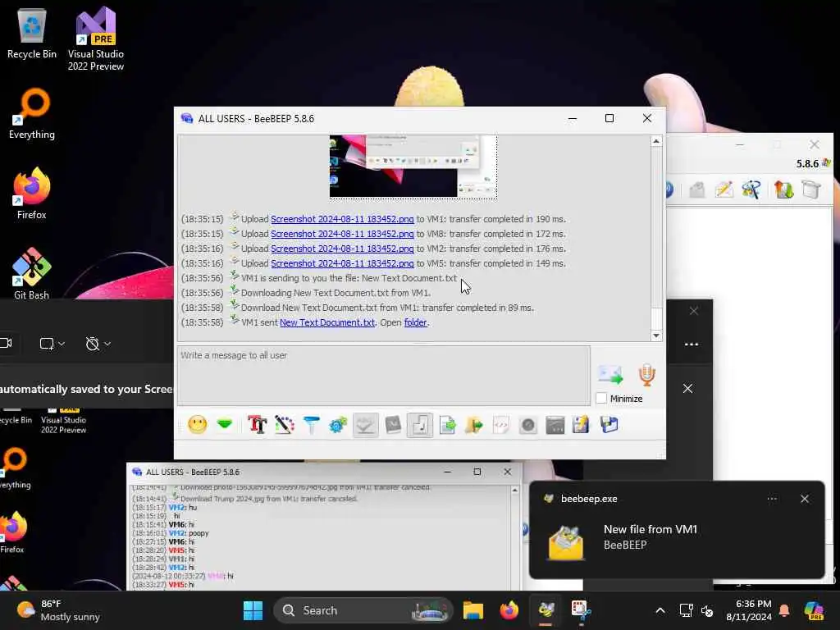Click the gray envelope icon in background window
Image resolution: width=840 pixels, height=630 pixels.
[697, 189]
